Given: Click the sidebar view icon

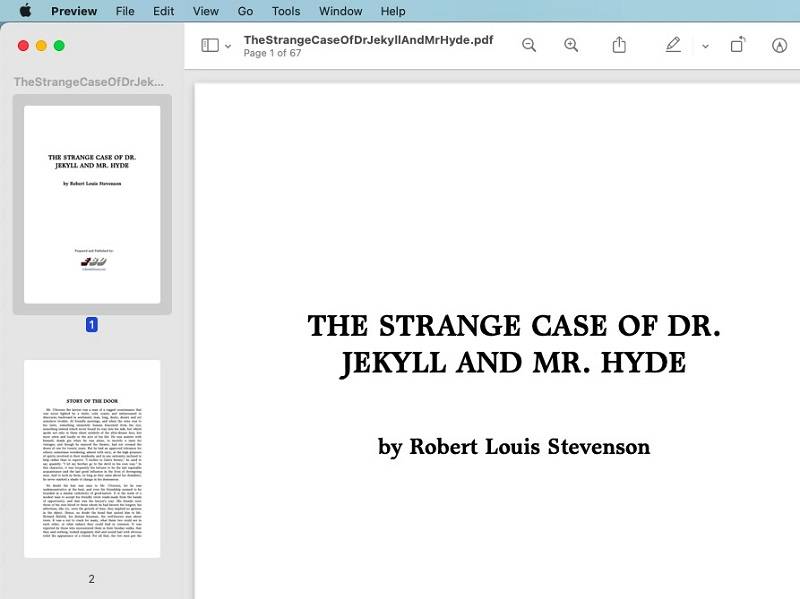Looking at the screenshot, I should point(210,45).
